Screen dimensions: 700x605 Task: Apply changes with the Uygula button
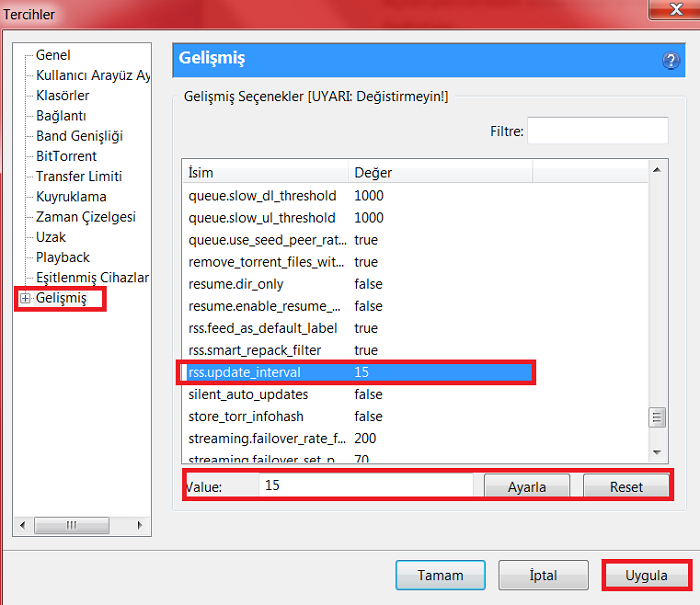click(x=646, y=575)
